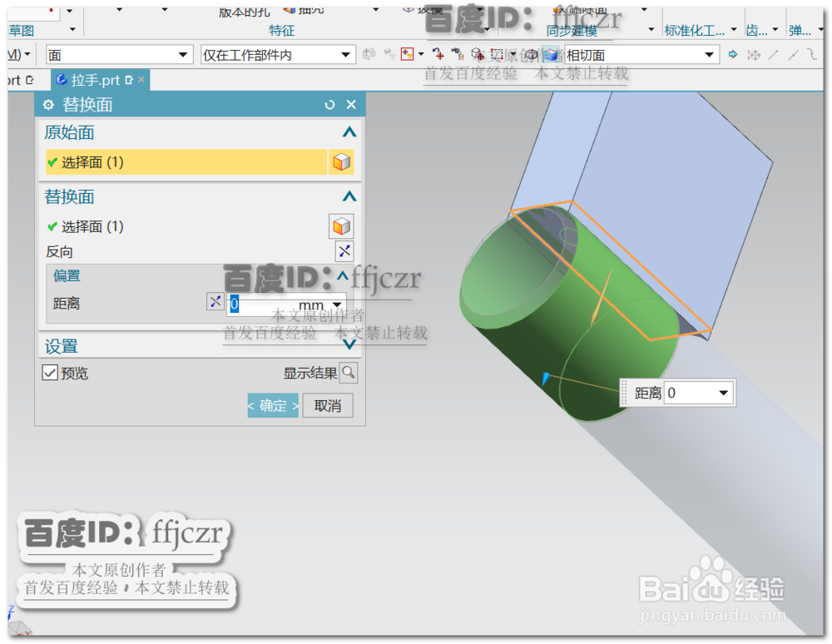Click reverse icon beside 距离 field
This screenshot has width=832, height=644.
click(x=215, y=302)
